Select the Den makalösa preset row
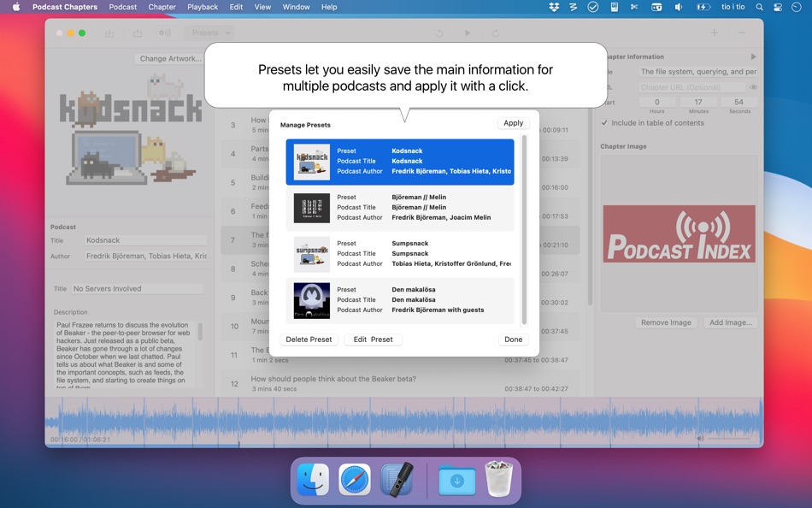Image resolution: width=812 pixels, height=508 pixels. coord(400,300)
